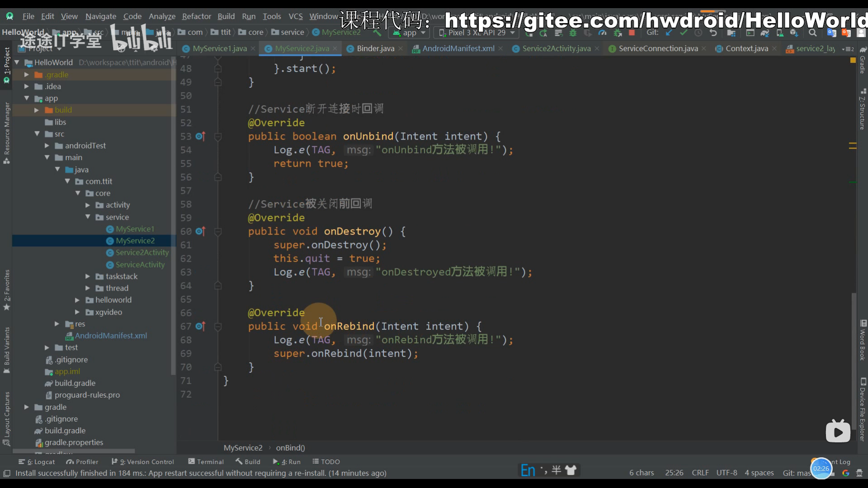Collapse the service package arrow
This screenshot has width=868, height=488.
[88, 217]
